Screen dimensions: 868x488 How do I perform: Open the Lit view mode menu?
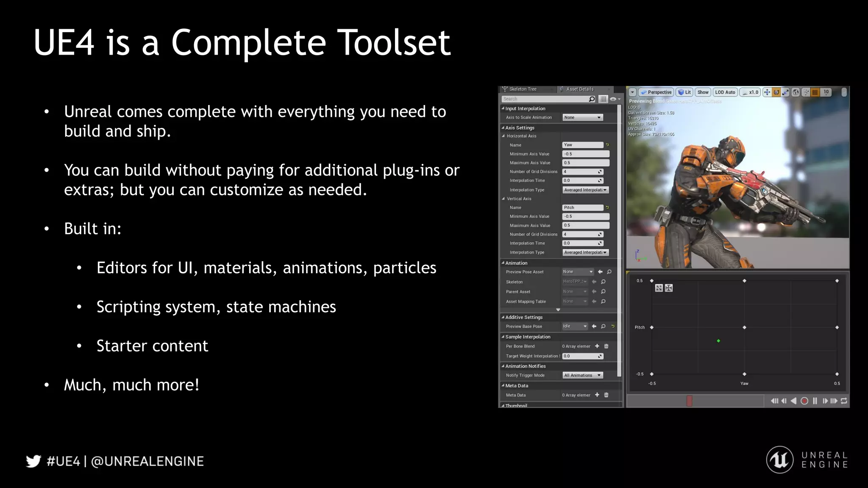(x=684, y=92)
